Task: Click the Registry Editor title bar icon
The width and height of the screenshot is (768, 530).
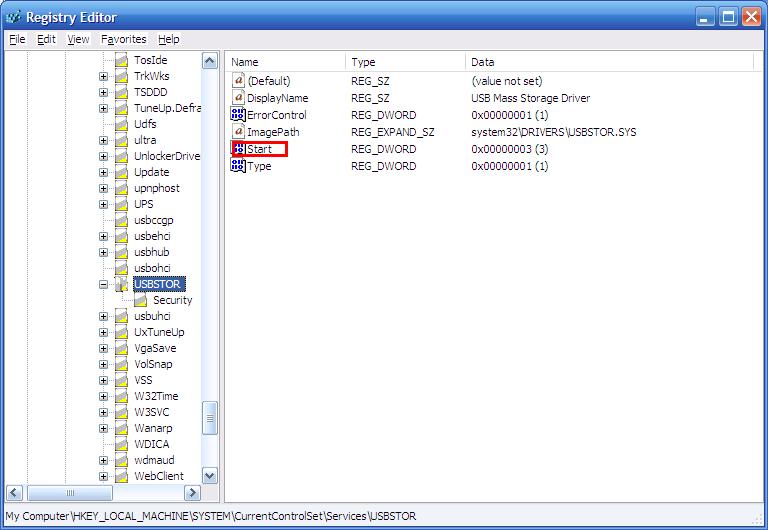Action: [13, 18]
